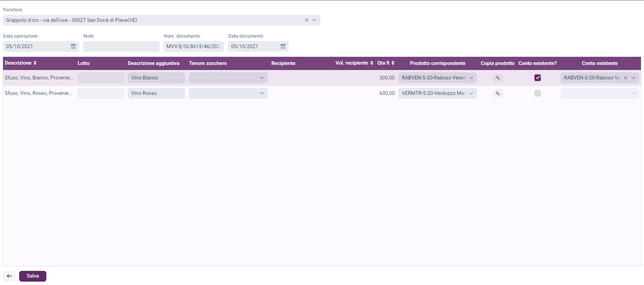The image size is (644, 285).
Task: Click the Salva button
Action: pyautogui.click(x=33, y=276)
